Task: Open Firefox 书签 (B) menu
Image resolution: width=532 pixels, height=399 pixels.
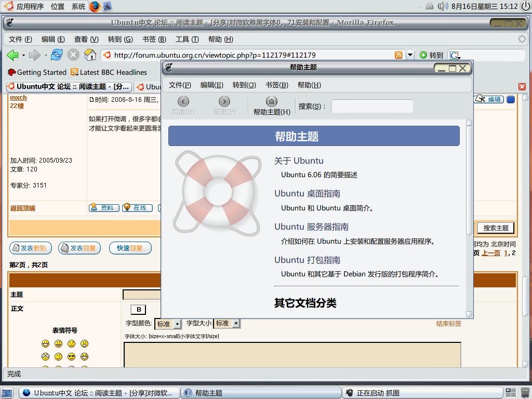Action: (154, 39)
